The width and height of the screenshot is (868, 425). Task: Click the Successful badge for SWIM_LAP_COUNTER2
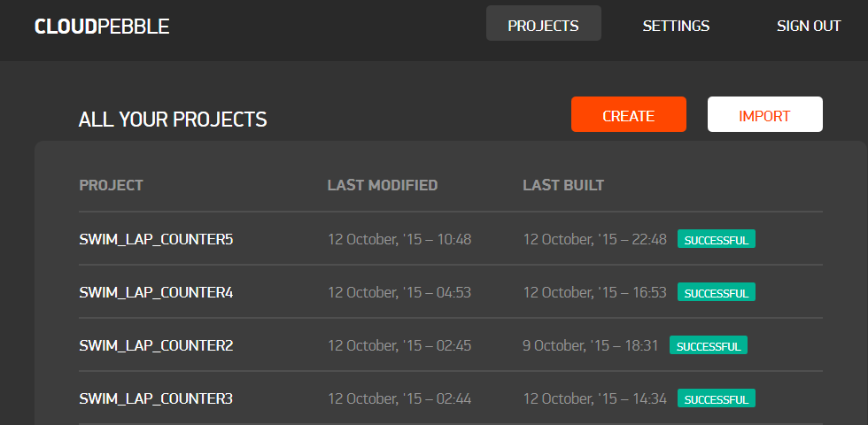tap(709, 345)
